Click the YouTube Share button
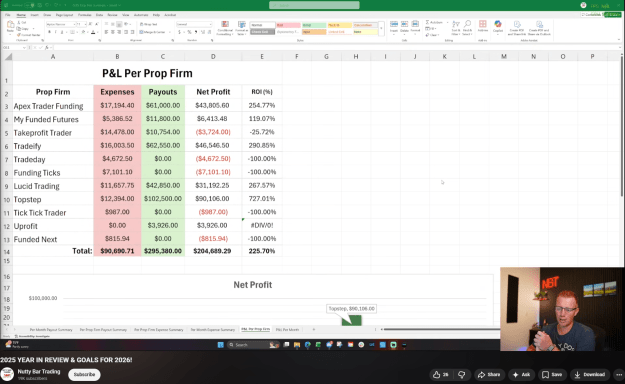This screenshot has height=384, width=625. (489, 374)
